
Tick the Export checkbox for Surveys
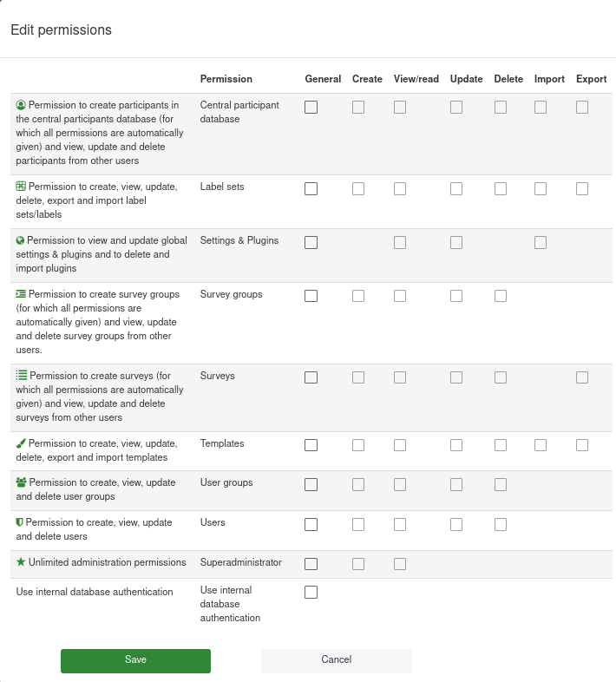click(582, 377)
